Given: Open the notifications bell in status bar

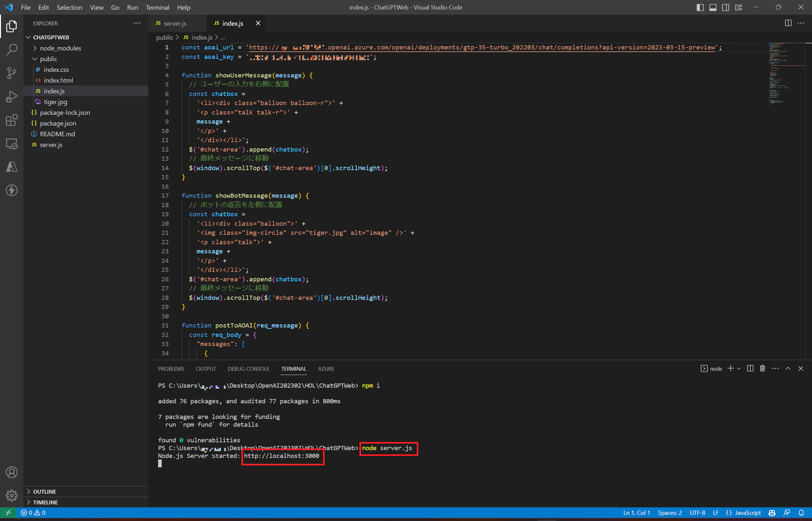Looking at the screenshot, I should coord(801,513).
